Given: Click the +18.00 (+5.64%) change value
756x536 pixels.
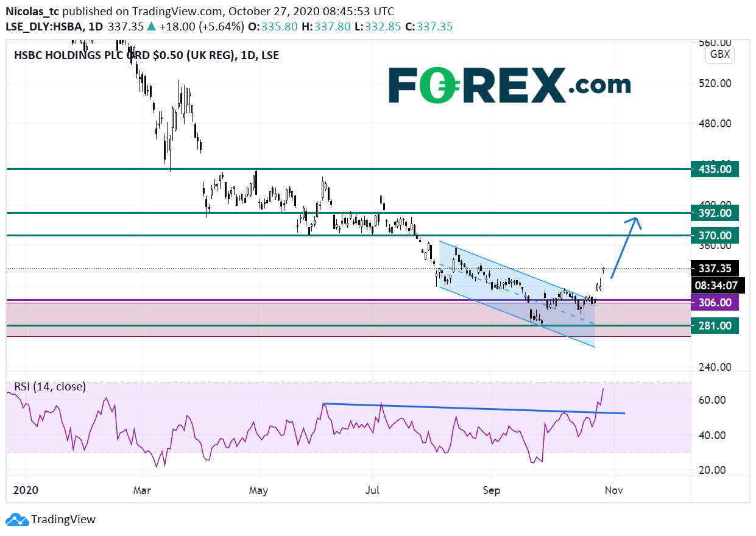Looking at the screenshot, I should tap(201, 27).
